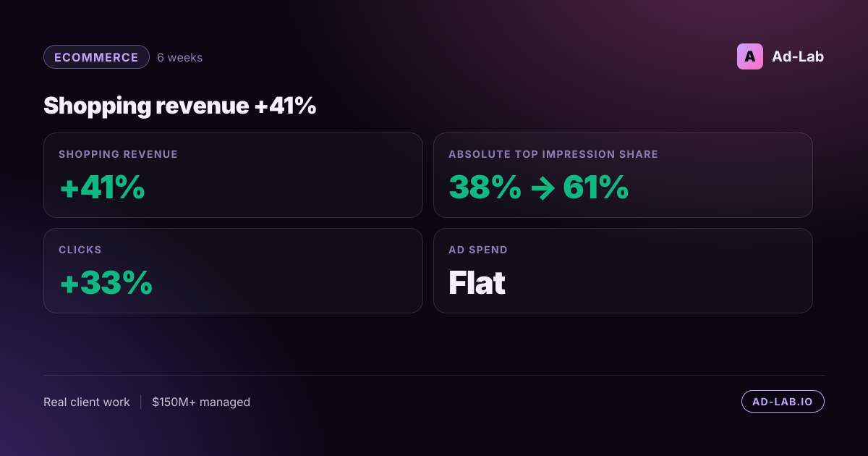The image size is (868, 456).
Task: Open the AD-LAB.IO link pill
Action: point(783,402)
